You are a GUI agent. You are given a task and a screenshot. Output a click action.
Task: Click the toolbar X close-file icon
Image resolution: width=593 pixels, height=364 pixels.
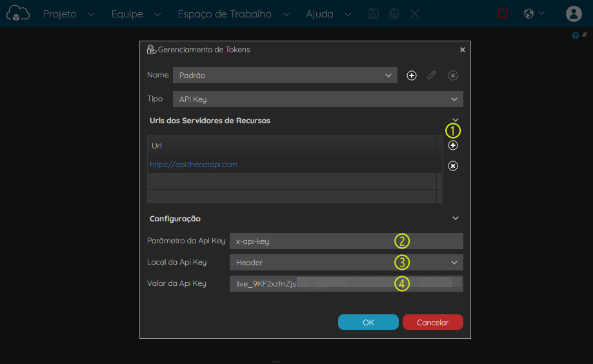(415, 14)
